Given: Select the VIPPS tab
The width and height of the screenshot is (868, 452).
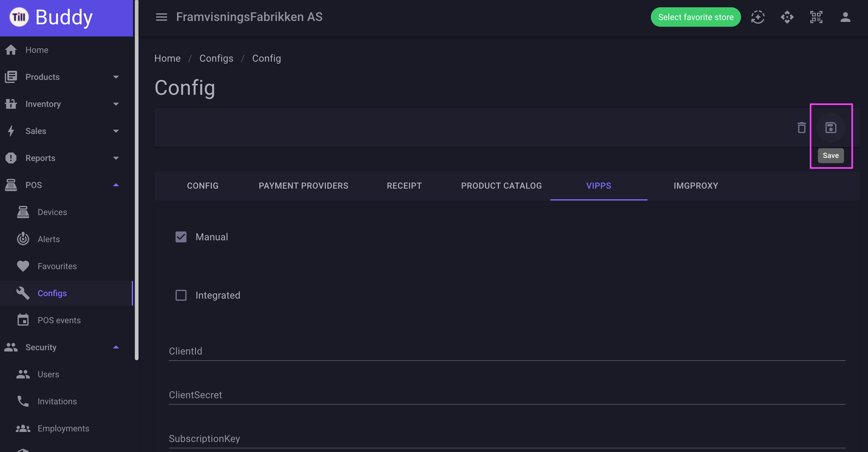Looking at the screenshot, I should tap(598, 186).
